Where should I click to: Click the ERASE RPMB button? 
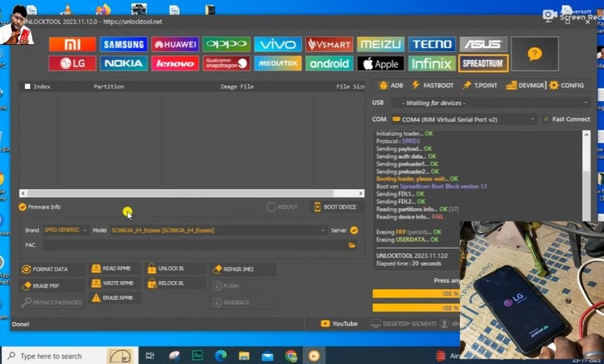coord(115,297)
